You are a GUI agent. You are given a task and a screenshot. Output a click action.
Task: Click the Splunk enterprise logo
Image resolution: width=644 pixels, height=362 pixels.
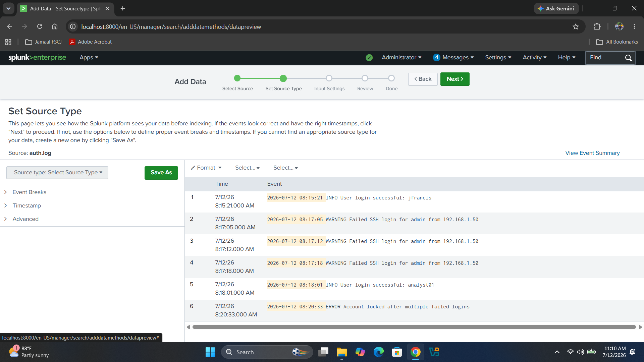[37, 57]
